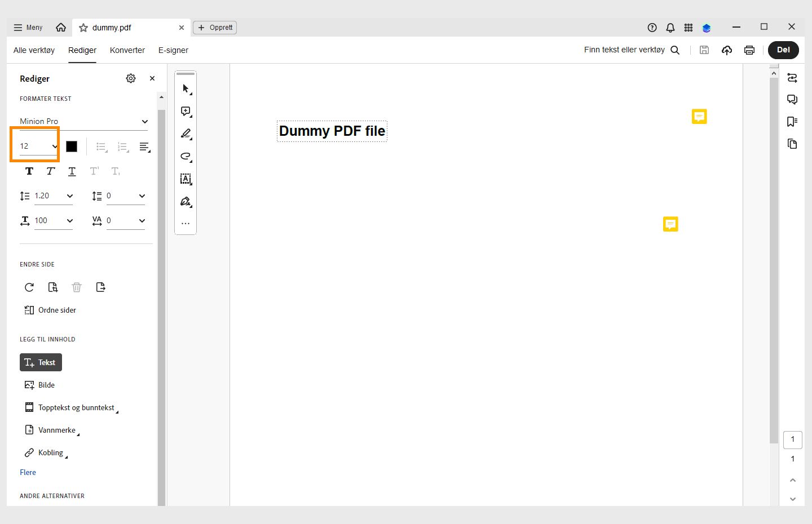Show the Comments panel in right sidebar
The image size is (812, 524).
(792, 99)
